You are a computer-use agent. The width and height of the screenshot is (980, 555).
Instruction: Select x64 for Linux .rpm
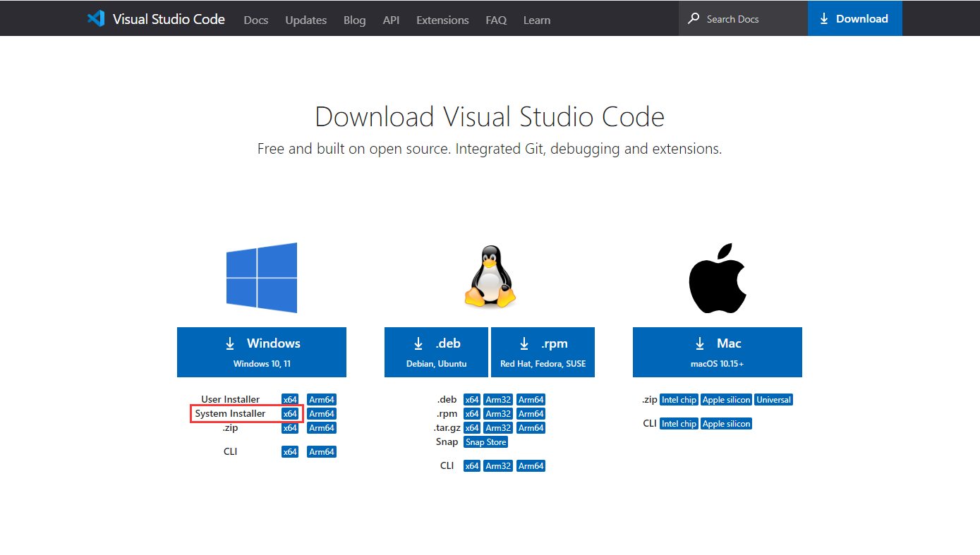(472, 414)
